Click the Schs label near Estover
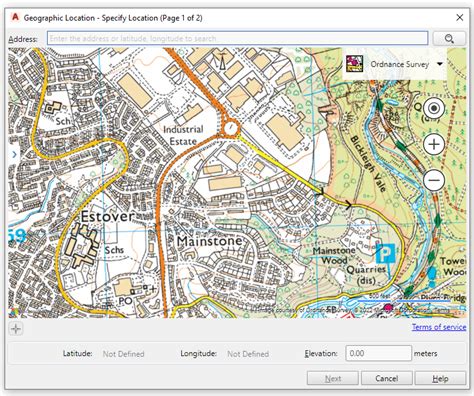The width and height of the screenshot is (474, 396). pyautogui.click(x=114, y=250)
